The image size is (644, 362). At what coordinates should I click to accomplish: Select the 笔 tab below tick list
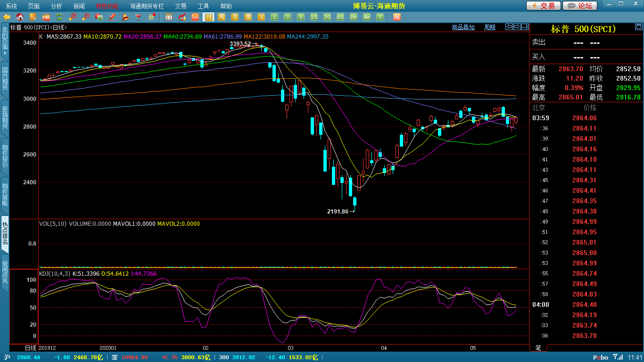pyautogui.click(x=538, y=348)
